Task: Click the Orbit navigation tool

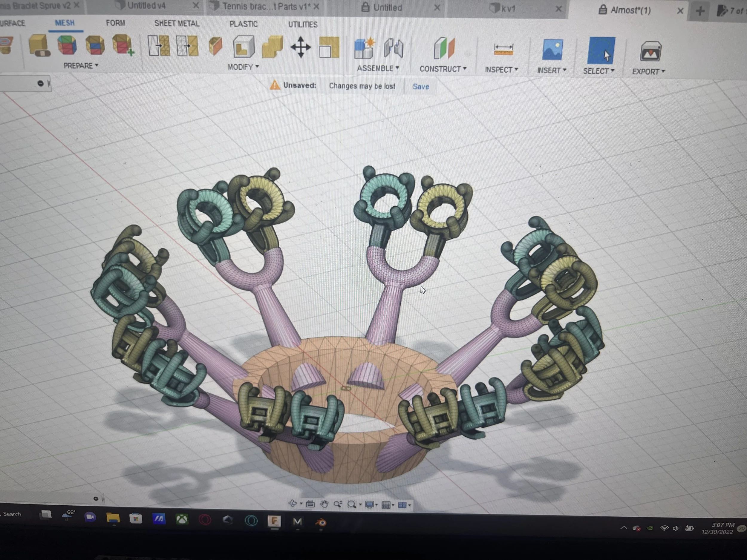Action: 293,504
